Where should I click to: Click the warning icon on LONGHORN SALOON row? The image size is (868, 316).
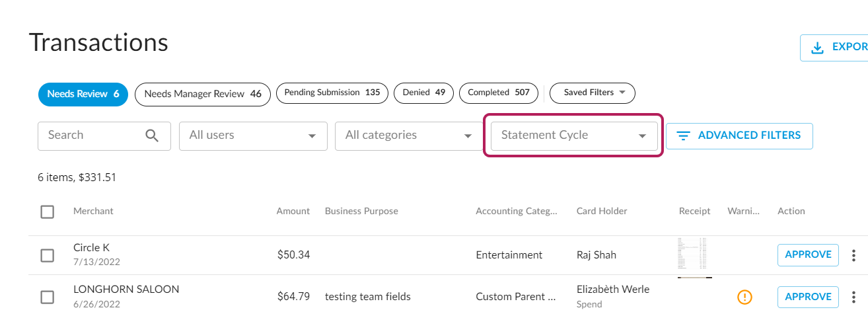[x=744, y=297]
